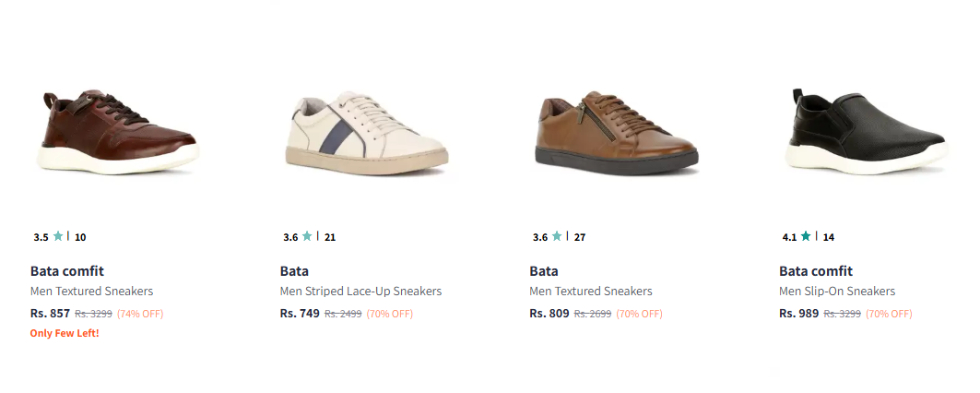Click the Rs. 809 price
980x393 pixels.
(x=549, y=314)
